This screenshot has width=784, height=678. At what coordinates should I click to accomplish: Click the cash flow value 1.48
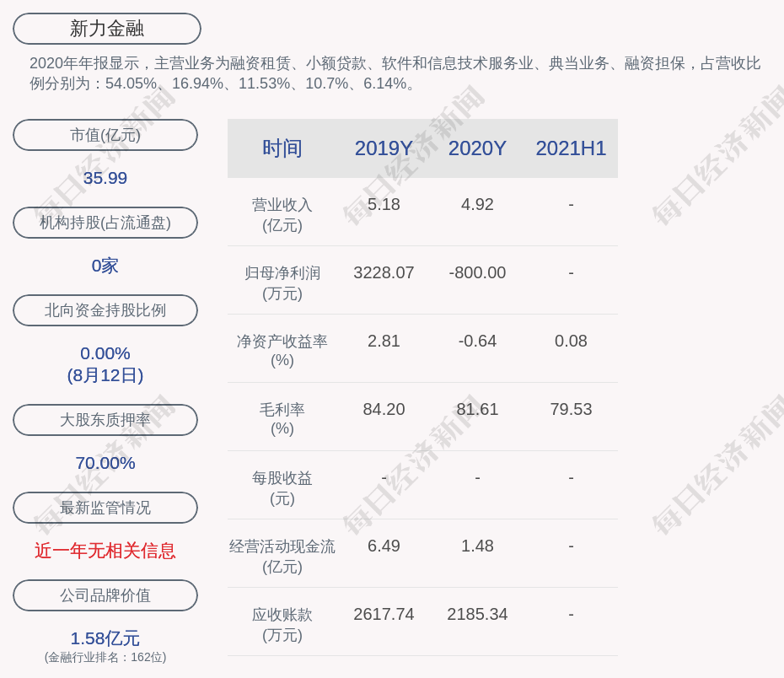point(477,546)
